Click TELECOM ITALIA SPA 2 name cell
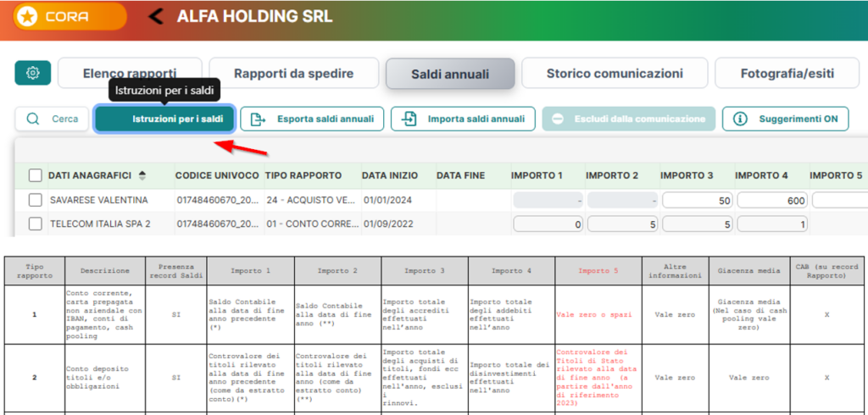 click(x=100, y=224)
